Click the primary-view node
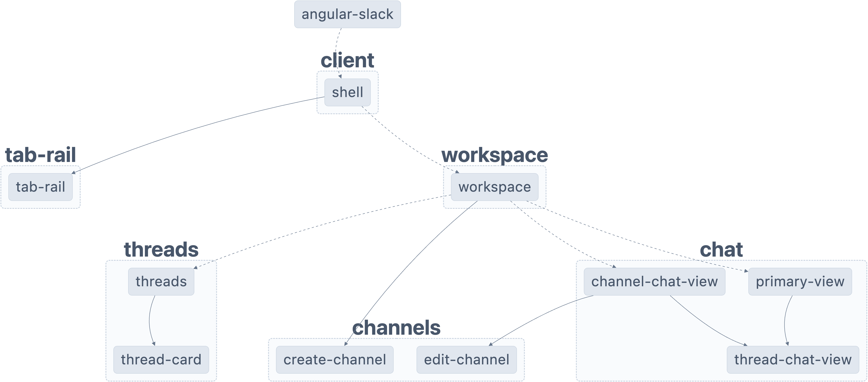This screenshot has width=868, height=382. (x=800, y=282)
